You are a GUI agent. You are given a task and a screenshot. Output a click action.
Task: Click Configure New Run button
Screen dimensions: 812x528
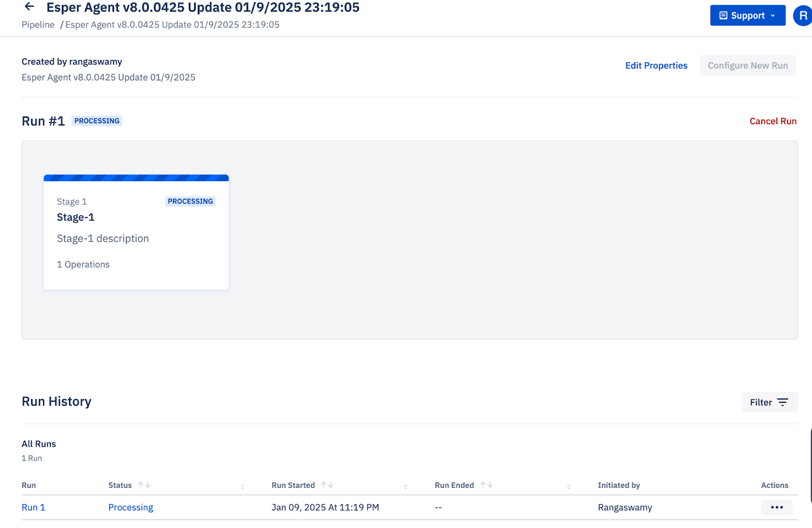tap(748, 65)
